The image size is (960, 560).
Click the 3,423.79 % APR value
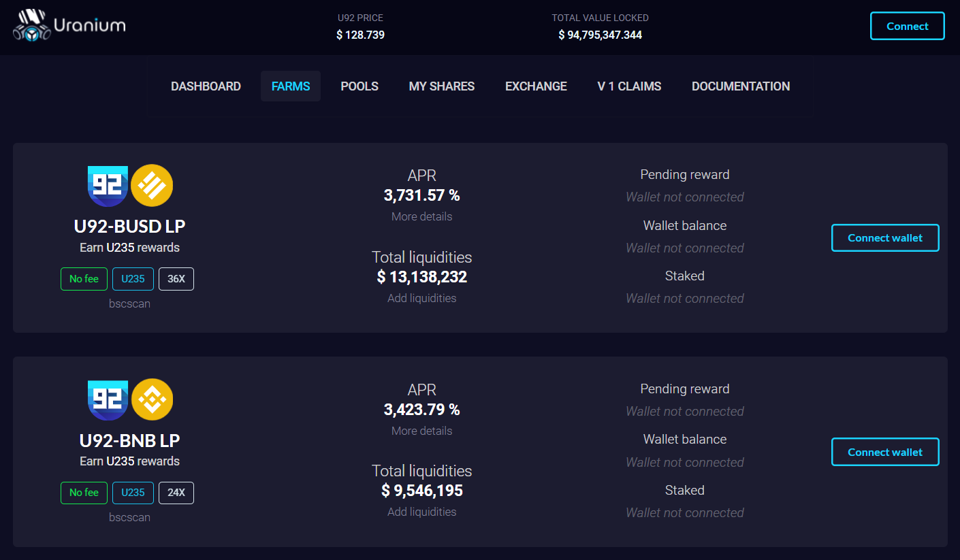tap(422, 410)
